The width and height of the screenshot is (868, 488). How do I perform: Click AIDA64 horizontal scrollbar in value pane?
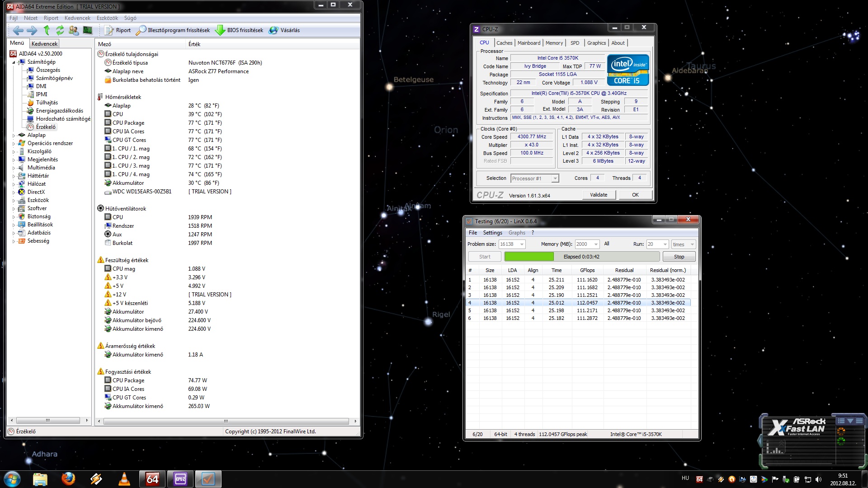[x=226, y=421]
